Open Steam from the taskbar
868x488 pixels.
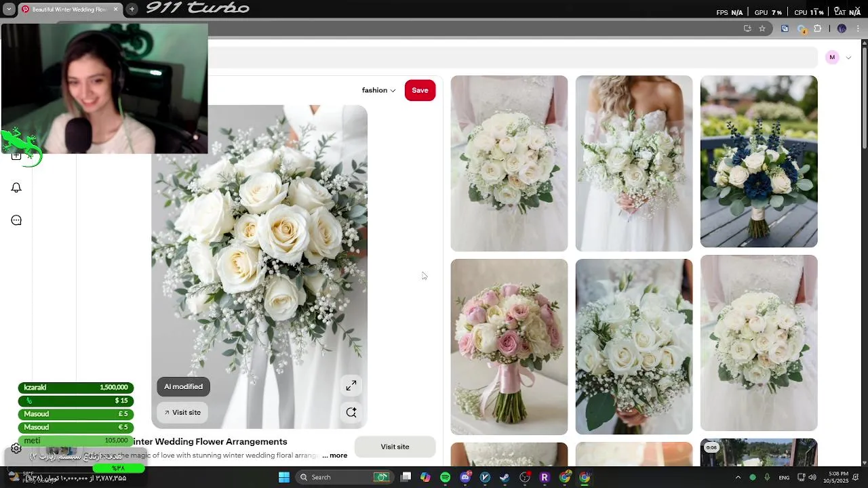tap(505, 477)
